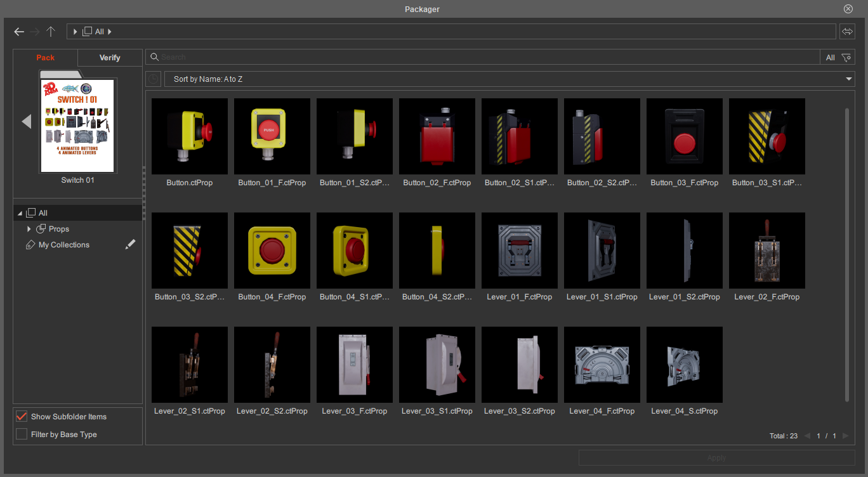Click the Apply button
Viewport: 868px width, 477px height.
pos(717,458)
